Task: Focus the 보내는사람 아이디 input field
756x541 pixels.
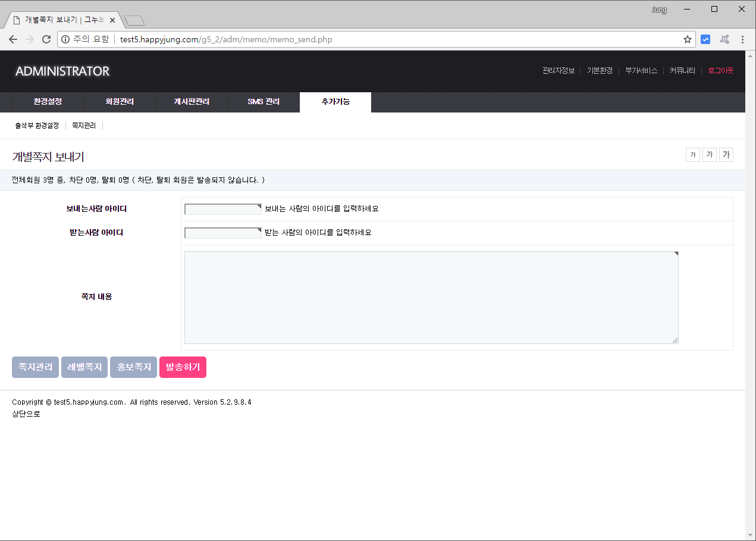Action: [x=223, y=209]
